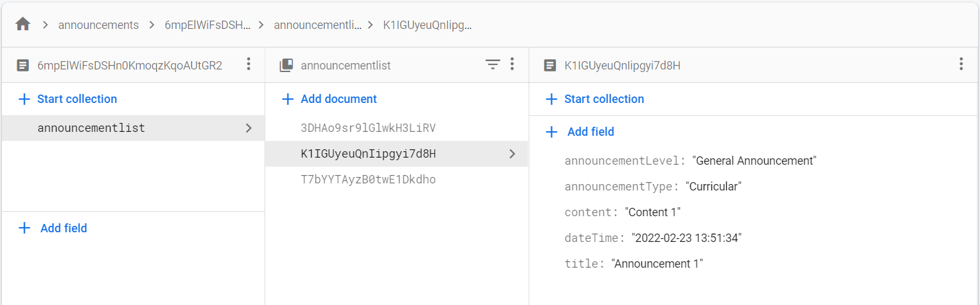Open the document 6mpElWiFsDSHn0KmoqzKqoAUtGR2 overflow menu
The height and width of the screenshot is (305, 980).
pyautogui.click(x=249, y=64)
